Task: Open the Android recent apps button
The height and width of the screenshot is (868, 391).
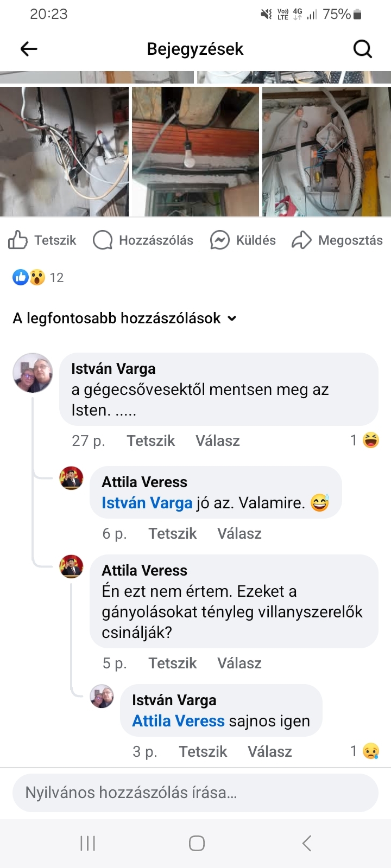Action: [x=87, y=843]
